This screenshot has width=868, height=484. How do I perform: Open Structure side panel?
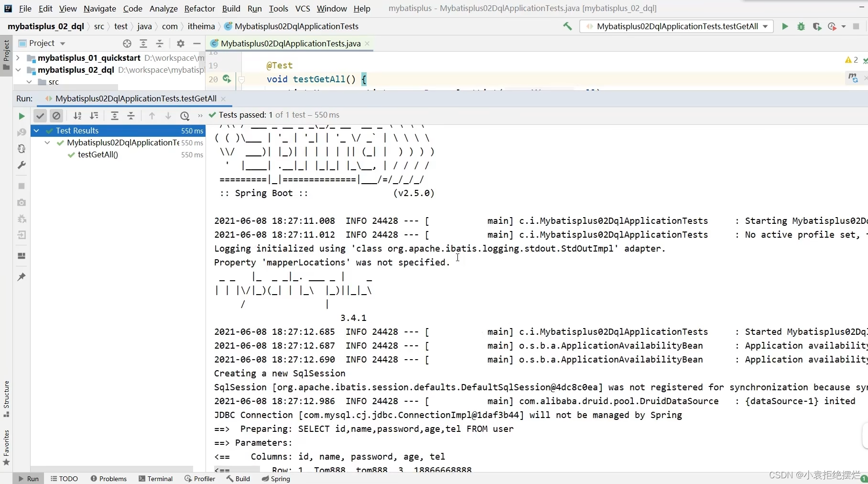[6, 398]
